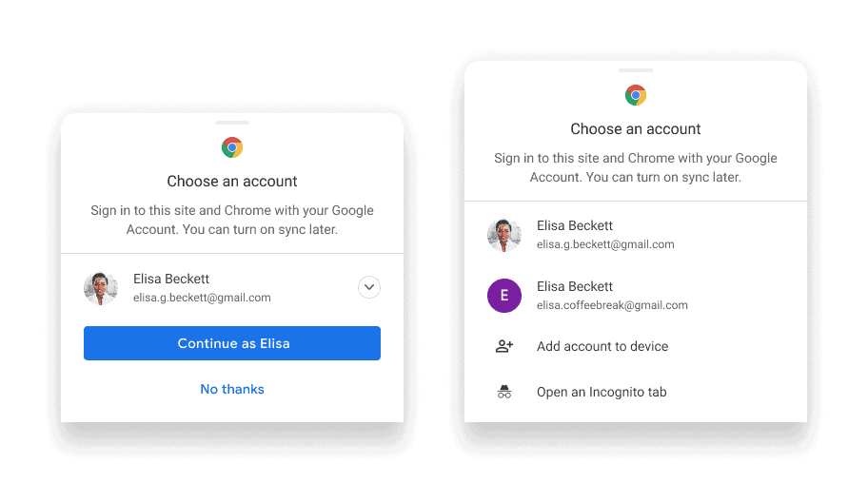Click the purple E avatar icon
Viewport: 868px width, 483px height.
504,296
